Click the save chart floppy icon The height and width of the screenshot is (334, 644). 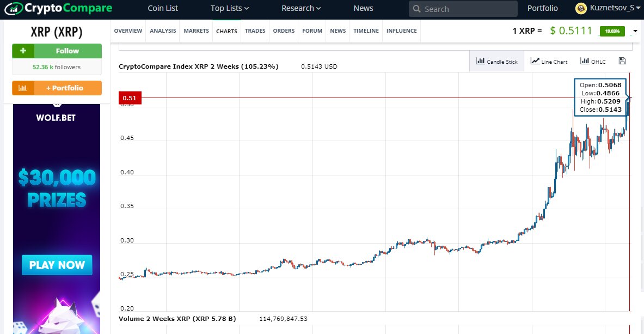coord(622,61)
